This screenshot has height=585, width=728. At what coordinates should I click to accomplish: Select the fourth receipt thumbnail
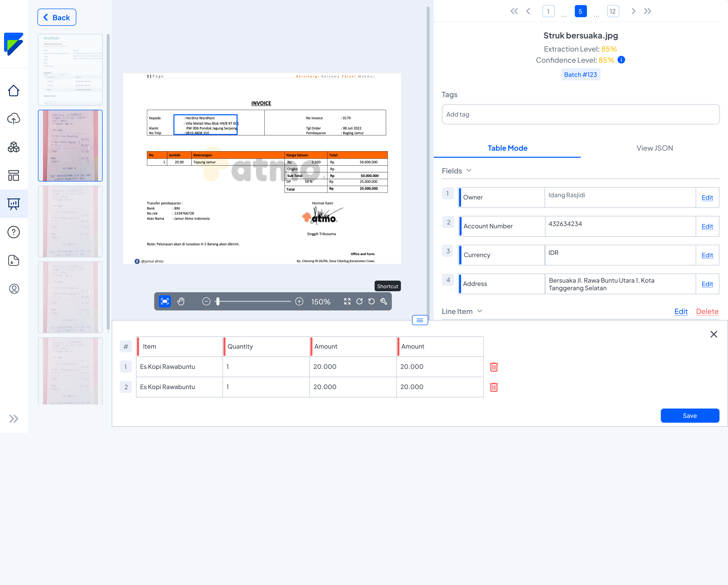point(70,297)
